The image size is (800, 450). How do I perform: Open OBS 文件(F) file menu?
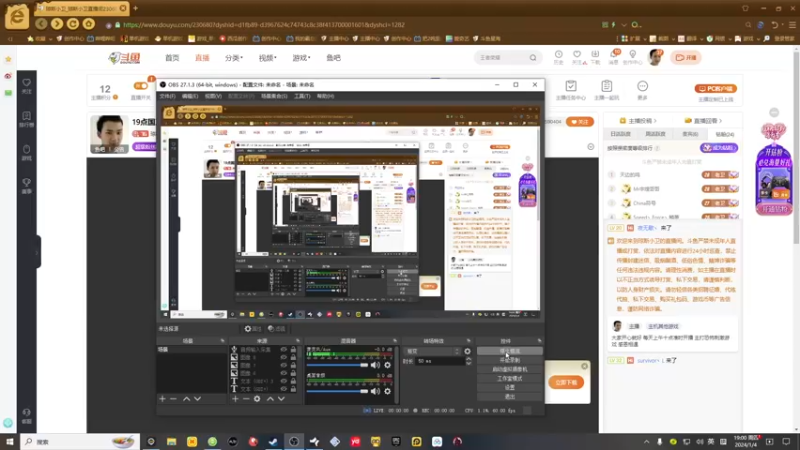pos(167,96)
